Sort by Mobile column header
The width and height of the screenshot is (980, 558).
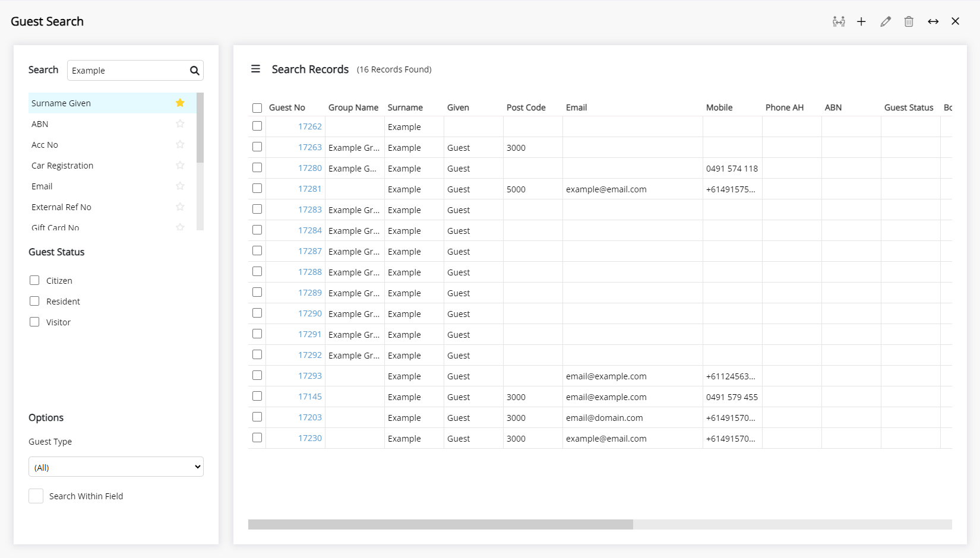[x=719, y=107]
